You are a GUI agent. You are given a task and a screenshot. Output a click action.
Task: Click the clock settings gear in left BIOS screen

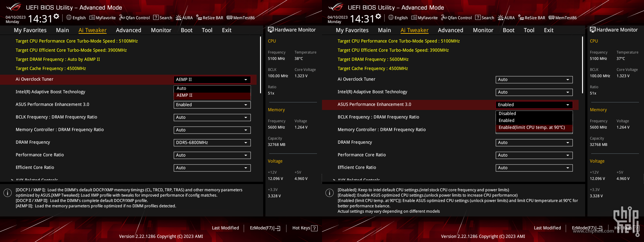(x=56, y=16)
